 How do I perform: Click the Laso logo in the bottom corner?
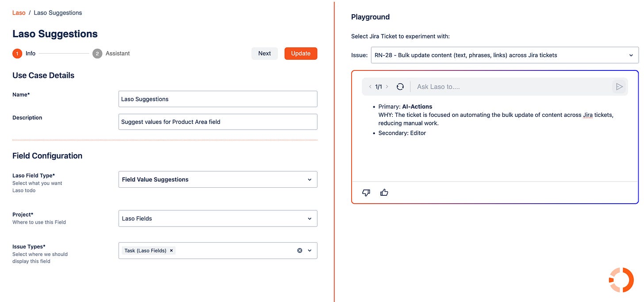621,279
